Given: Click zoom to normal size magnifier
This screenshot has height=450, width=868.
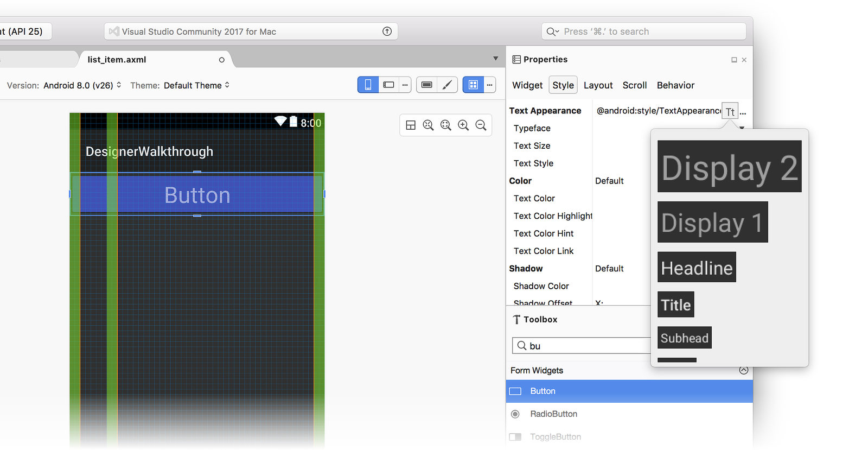Looking at the screenshot, I should (x=428, y=125).
